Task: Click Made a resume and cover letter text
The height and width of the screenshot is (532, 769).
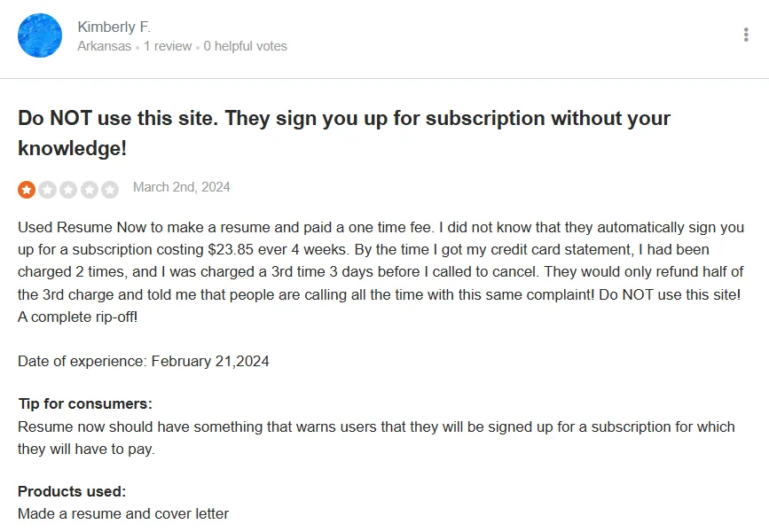Action: click(123, 514)
